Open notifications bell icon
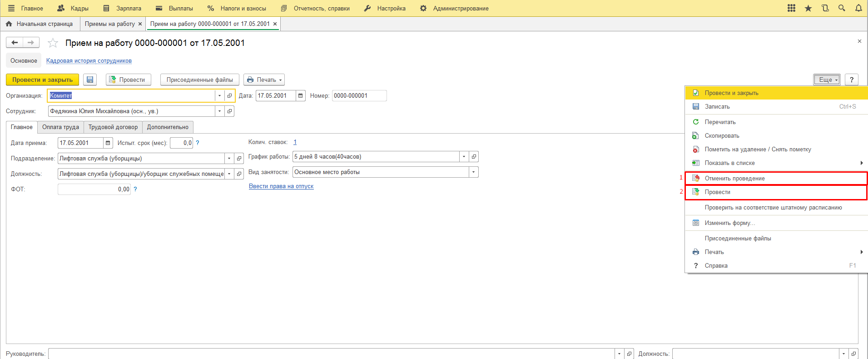 click(858, 8)
